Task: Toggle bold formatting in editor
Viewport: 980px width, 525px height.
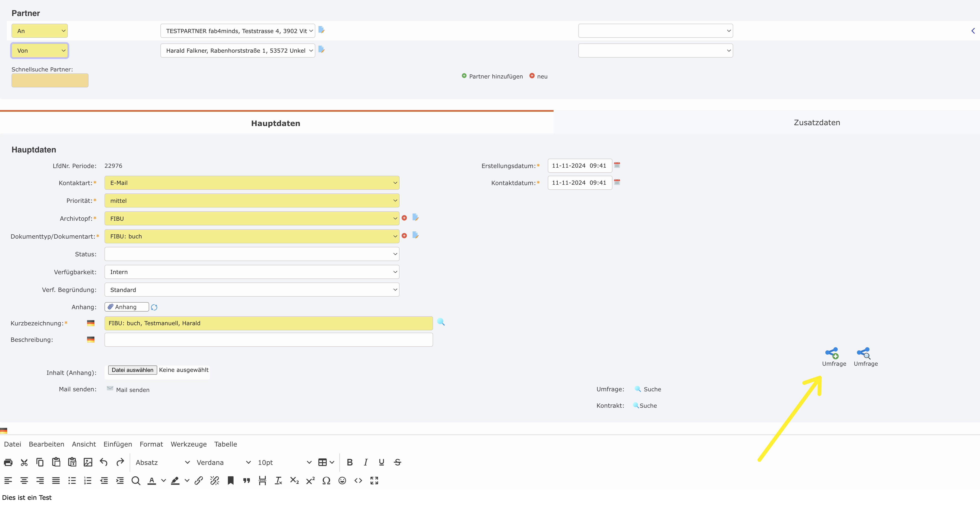Action: (x=350, y=462)
